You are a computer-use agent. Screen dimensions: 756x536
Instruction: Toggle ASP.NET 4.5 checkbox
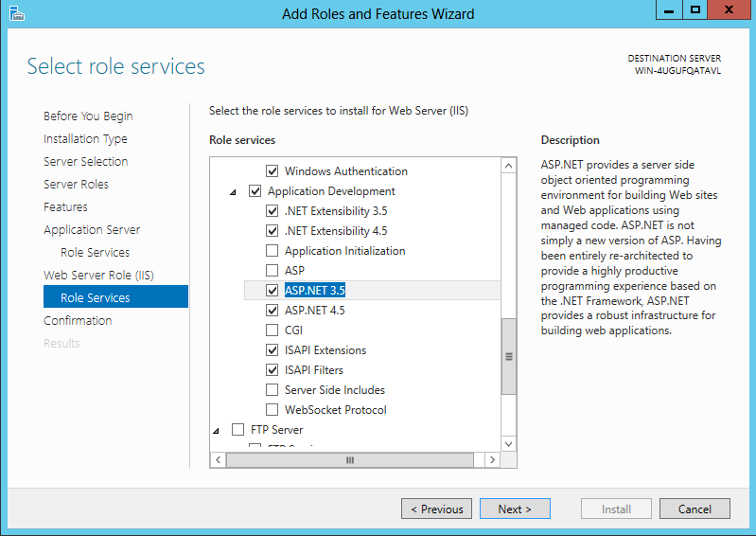coord(272,311)
